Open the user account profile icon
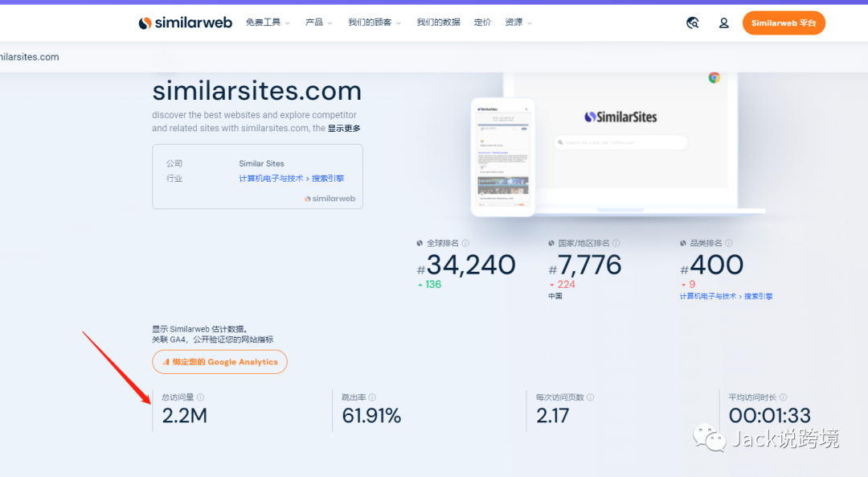Viewport: 868px width, 477px height. (x=723, y=23)
